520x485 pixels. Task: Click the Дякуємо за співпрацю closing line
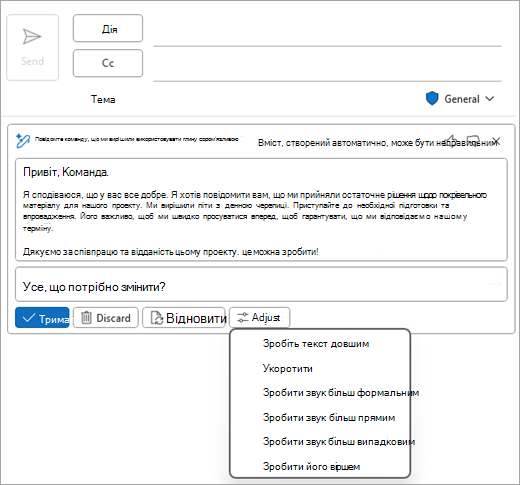point(171,252)
